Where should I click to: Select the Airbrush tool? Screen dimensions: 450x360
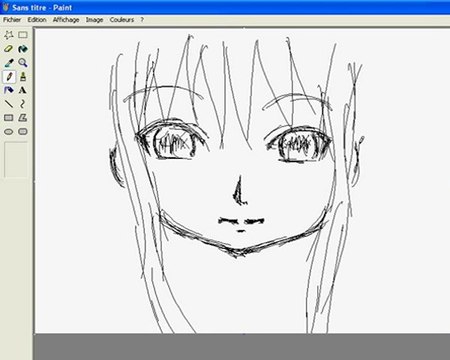(9, 90)
